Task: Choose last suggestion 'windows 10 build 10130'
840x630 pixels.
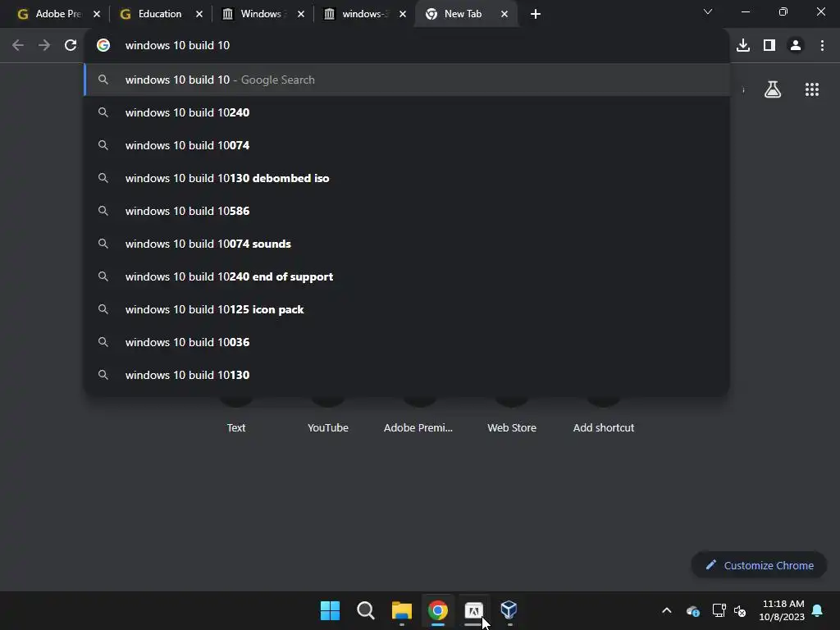Action: (407, 375)
